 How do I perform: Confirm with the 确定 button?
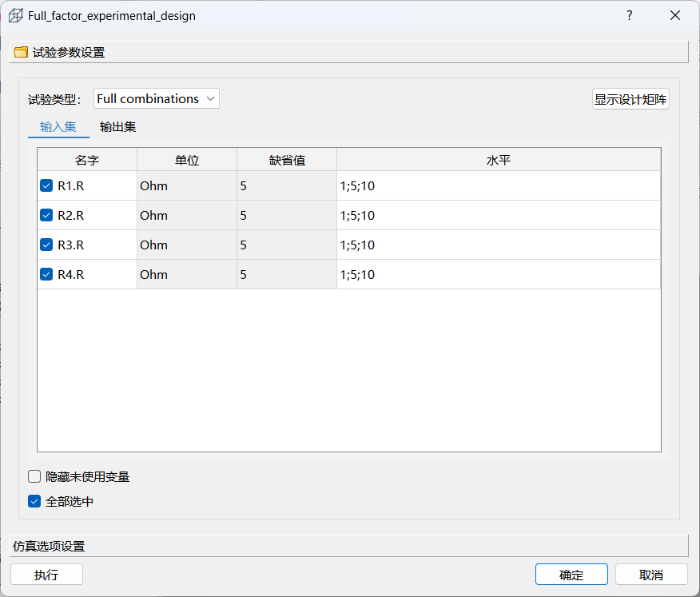coord(571,575)
